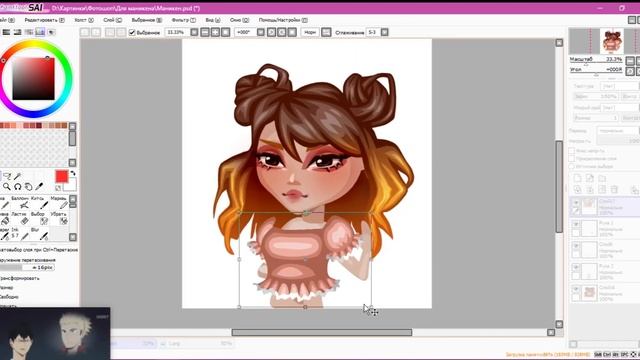640x360 pixels.
Task: Open the zoom percentage dropdown
Action: pyautogui.click(x=194, y=32)
